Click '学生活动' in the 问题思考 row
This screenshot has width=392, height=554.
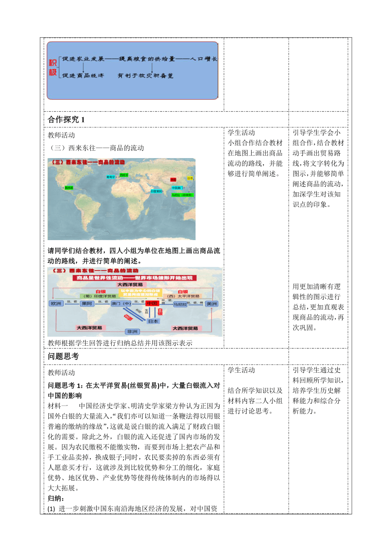242,370
